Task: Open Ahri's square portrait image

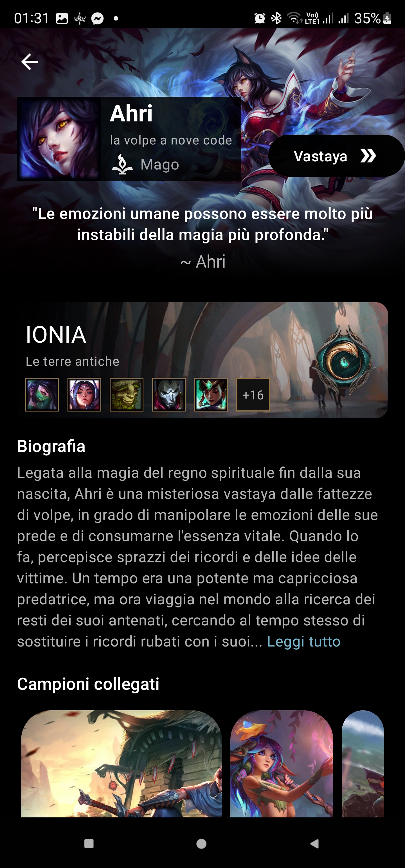Action: pyautogui.click(x=59, y=139)
